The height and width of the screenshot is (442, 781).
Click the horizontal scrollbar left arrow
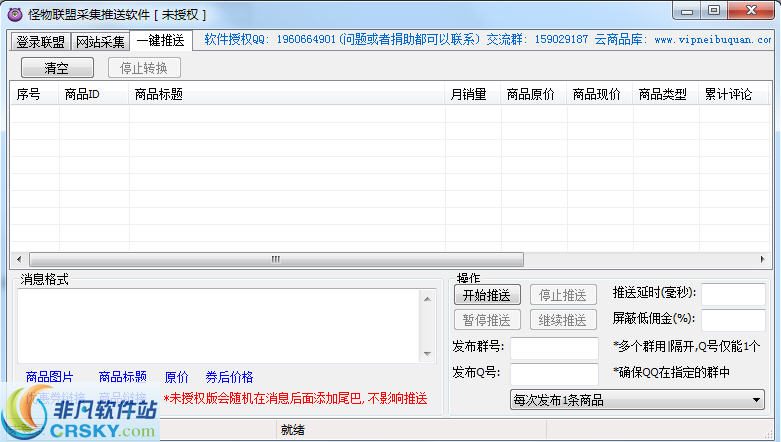click(19, 259)
